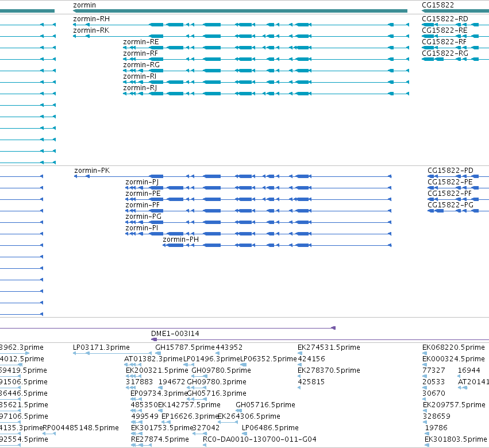This screenshot has height=448, width=489.
Task: Open the zormin-PE protein label
Action: pos(143,194)
